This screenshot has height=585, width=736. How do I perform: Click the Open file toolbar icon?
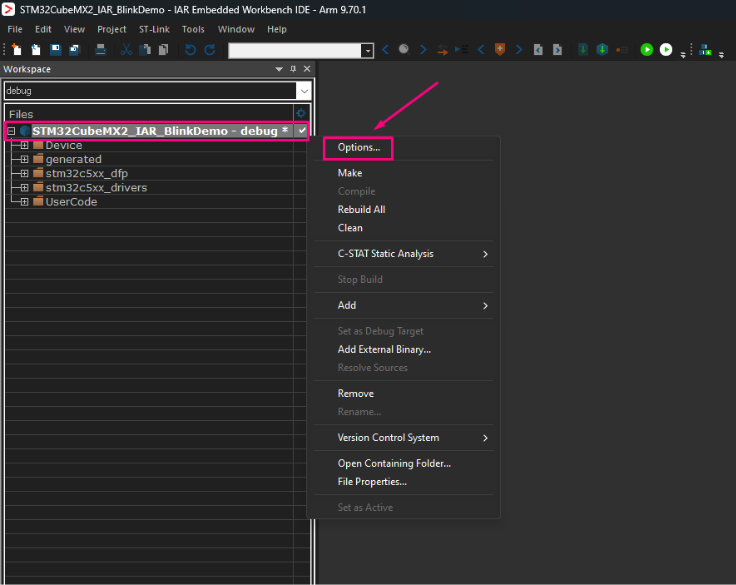click(36, 49)
